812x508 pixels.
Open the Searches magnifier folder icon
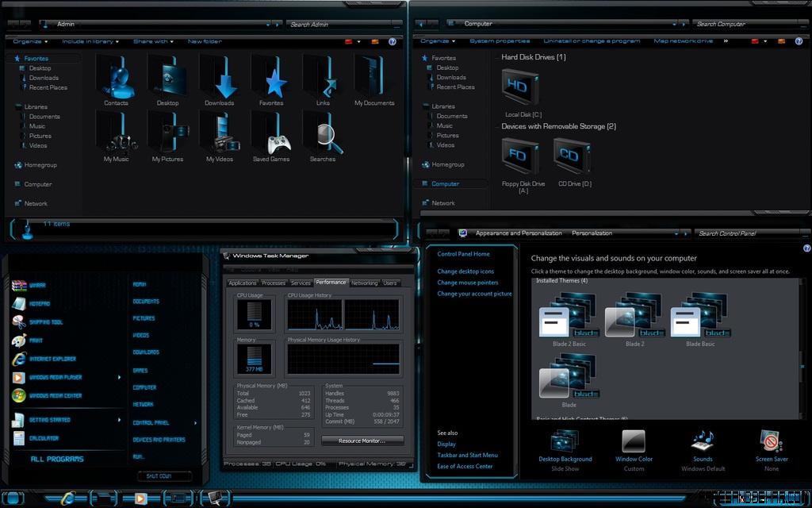tap(323, 137)
